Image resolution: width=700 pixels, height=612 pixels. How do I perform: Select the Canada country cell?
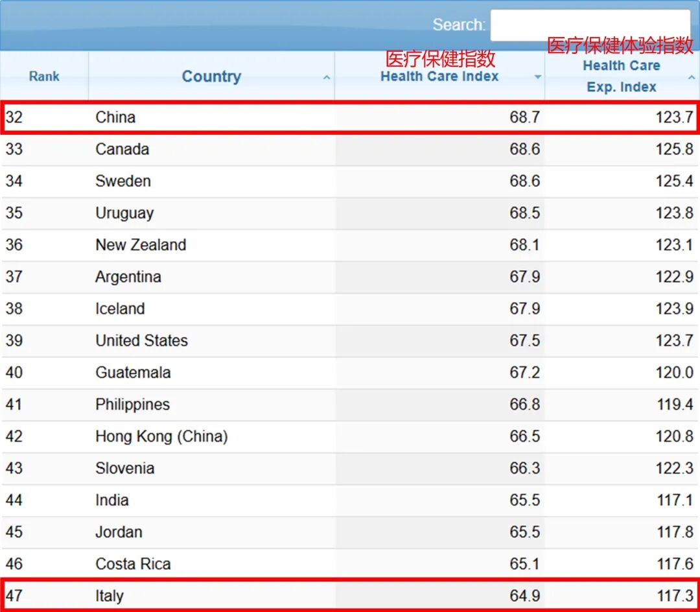coord(122,149)
